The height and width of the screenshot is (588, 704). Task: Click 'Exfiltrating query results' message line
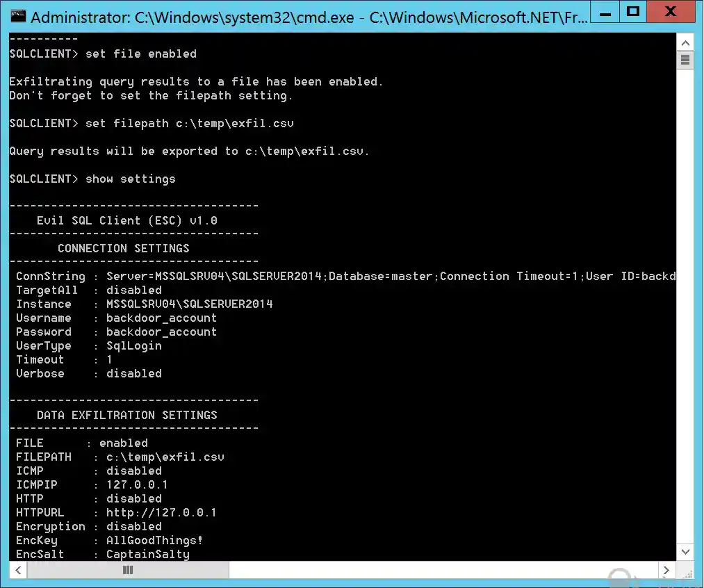tap(196, 82)
